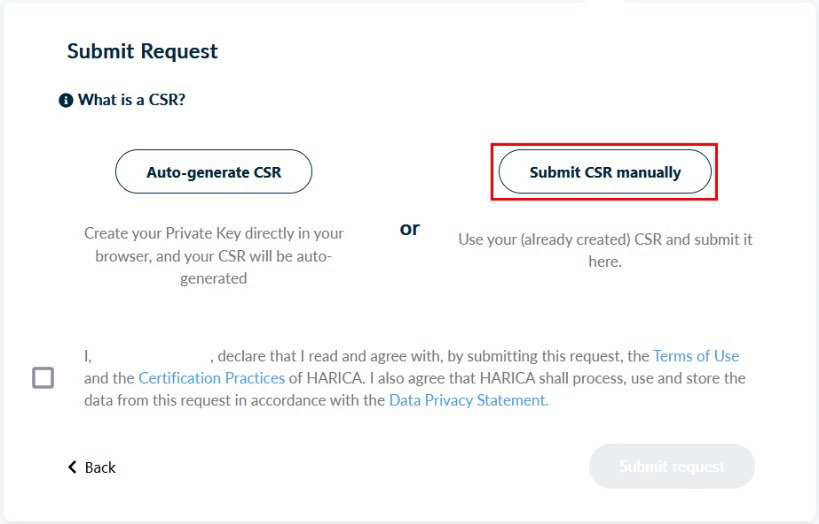Click the "or" separator between options

click(x=410, y=228)
